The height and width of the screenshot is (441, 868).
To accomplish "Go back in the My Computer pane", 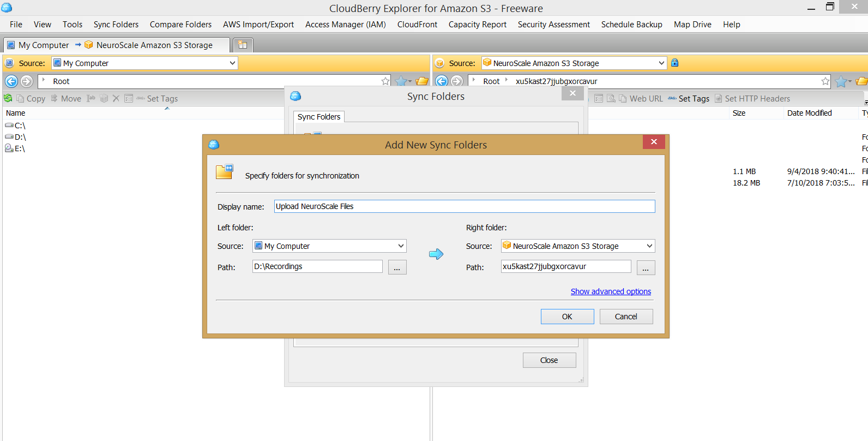I will [11, 81].
